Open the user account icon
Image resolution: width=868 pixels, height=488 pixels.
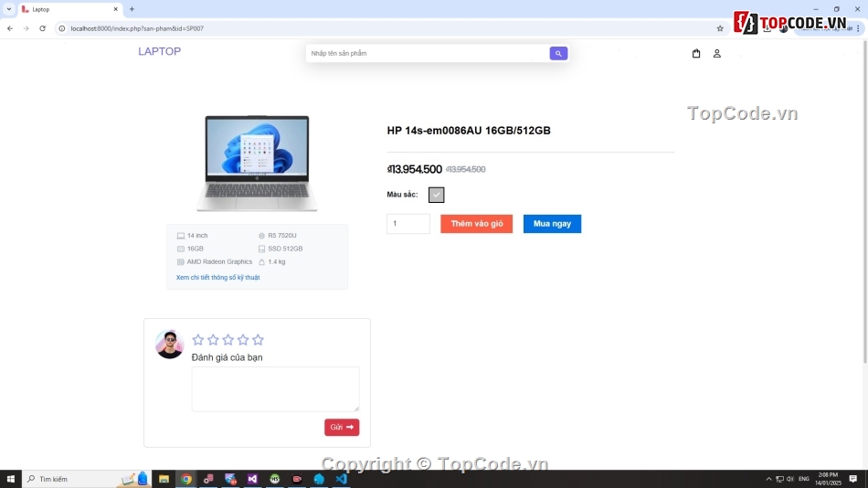click(x=717, y=53)
